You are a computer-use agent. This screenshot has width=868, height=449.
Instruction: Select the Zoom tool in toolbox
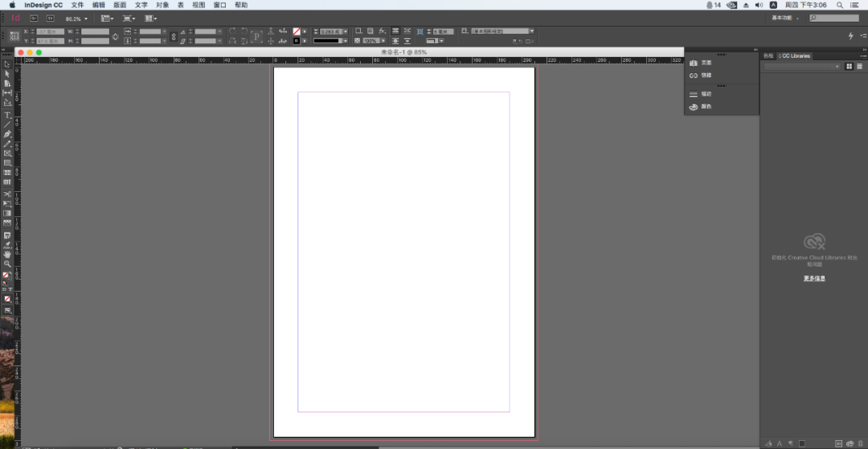pos(7,263)
